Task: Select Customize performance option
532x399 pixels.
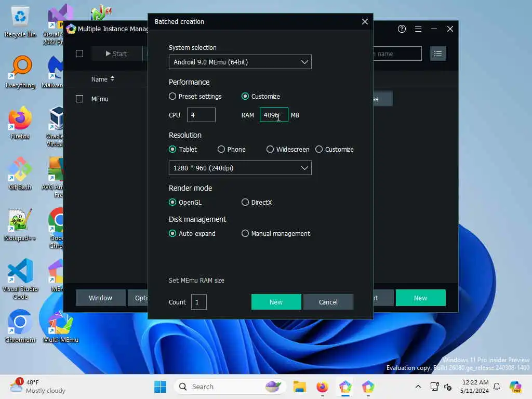Action: [261, 96]
